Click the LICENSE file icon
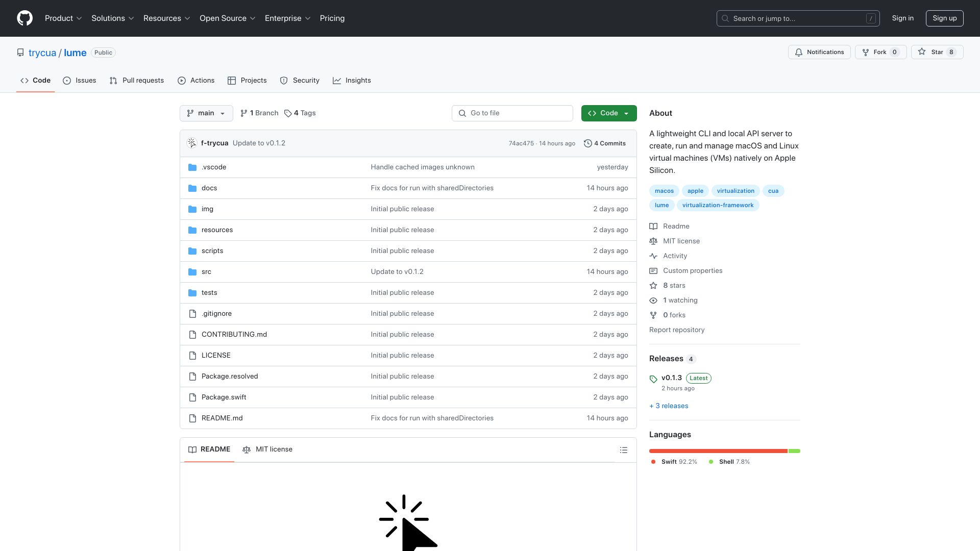 tap(192, 356)
